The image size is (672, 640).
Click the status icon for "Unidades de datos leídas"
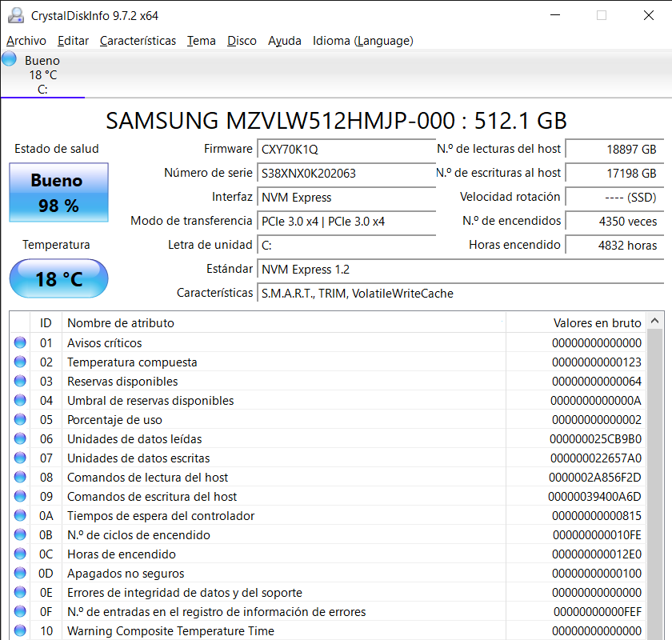coord(19,439)
